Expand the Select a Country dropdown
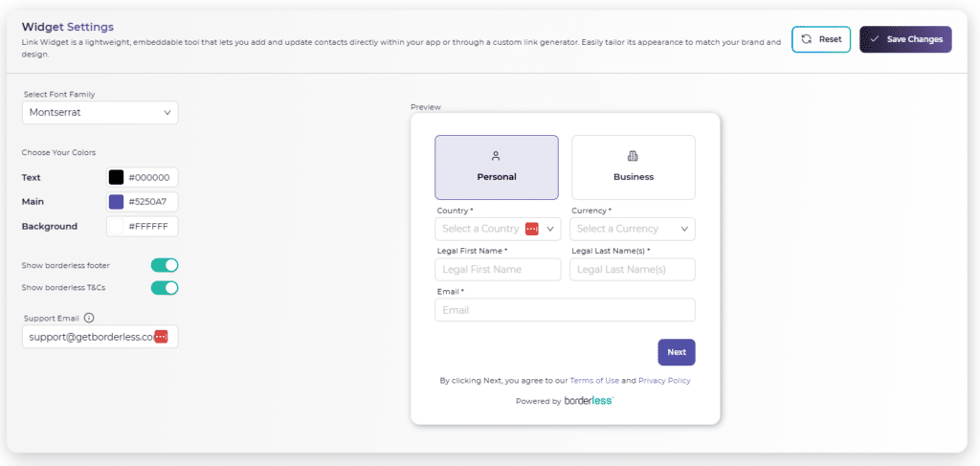Screen dimensions: 980x466 click(550, 229)
